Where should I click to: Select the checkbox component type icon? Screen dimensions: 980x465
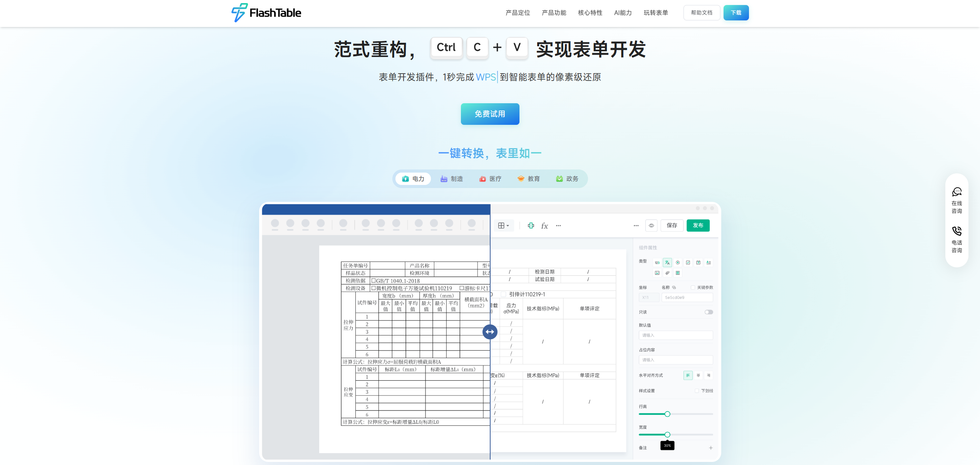point(688,263)
